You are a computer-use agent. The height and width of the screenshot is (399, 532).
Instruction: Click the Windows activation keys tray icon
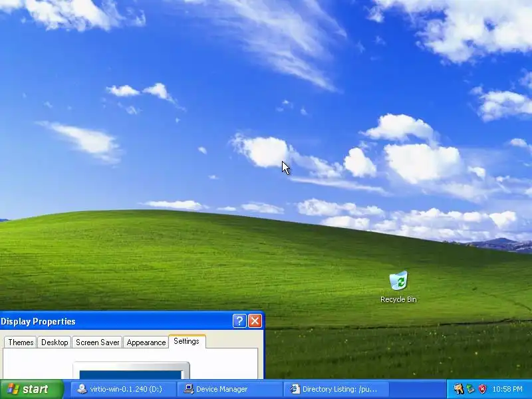458,389
